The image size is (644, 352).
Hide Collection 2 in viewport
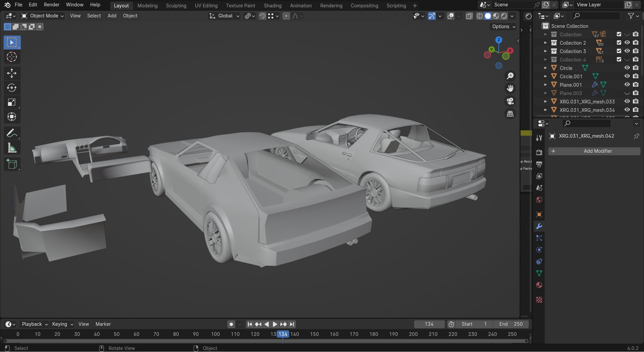pos(627,43)
